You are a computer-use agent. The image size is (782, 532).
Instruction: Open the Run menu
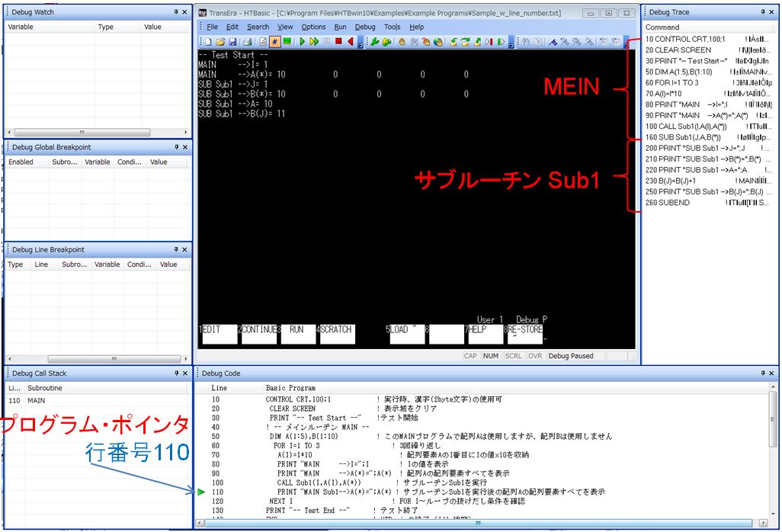(x=340, y=27)
